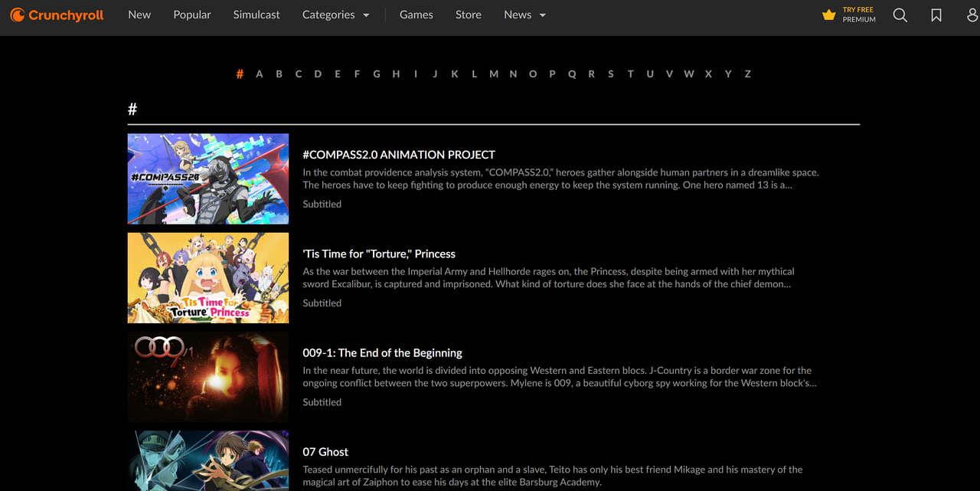Expand the News dropdown menu
Screen dimensions: 980x491
525,15
